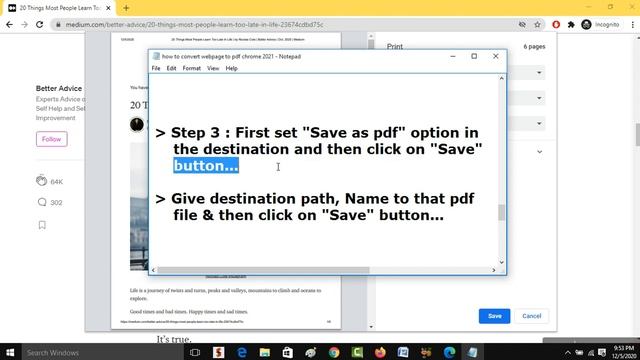This screenshot has width=640, height=360.
Task: Reload the Medium page
Action: (40, 24)
